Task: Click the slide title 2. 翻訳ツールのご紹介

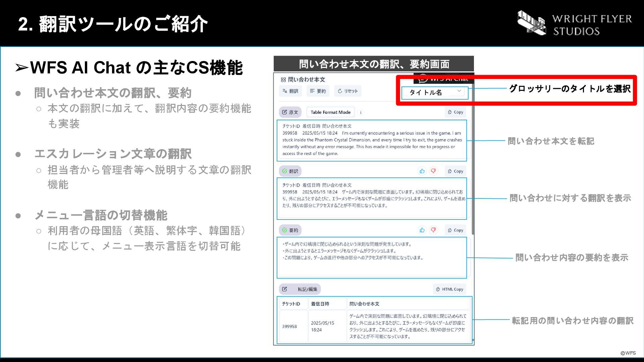Action: click(113, 24)
